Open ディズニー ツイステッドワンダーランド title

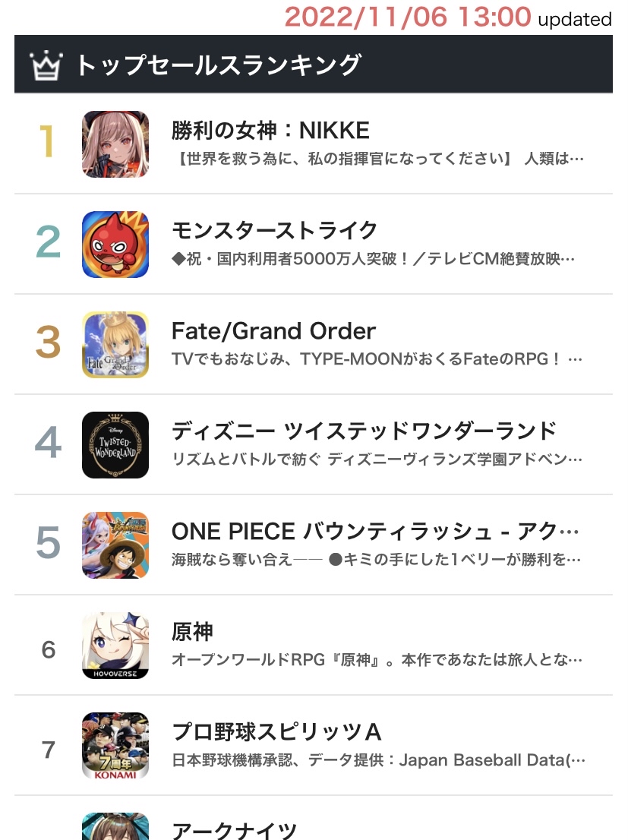point(364,431)
